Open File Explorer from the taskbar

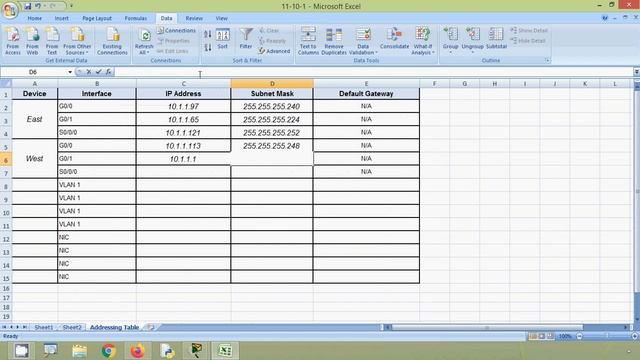point(79,351)
